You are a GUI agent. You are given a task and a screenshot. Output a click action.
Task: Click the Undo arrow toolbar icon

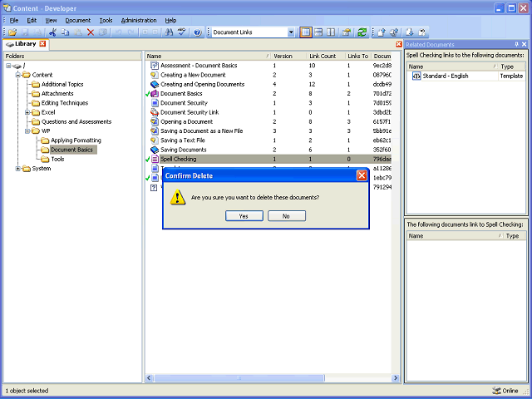[x=118, y=32]
